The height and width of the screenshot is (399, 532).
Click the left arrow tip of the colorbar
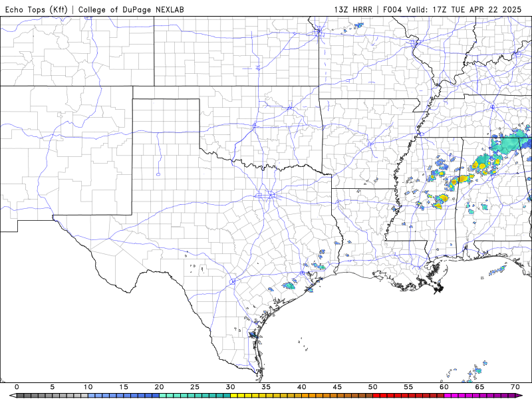13,396
